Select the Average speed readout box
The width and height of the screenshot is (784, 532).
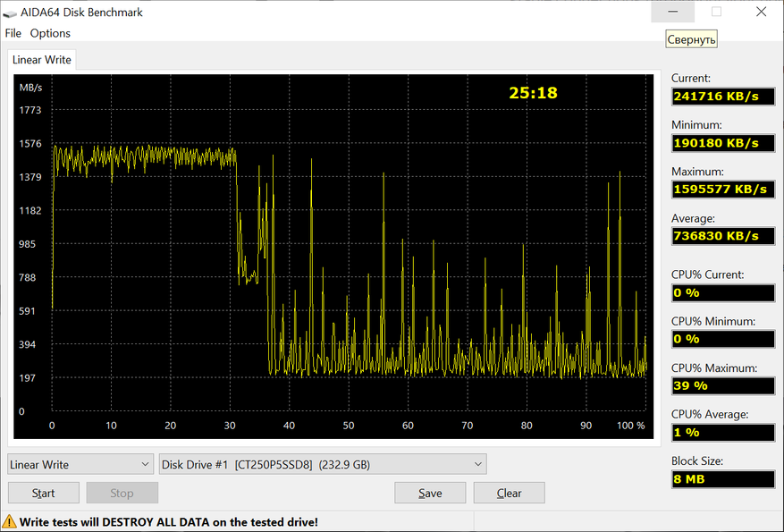click(723, 236)
